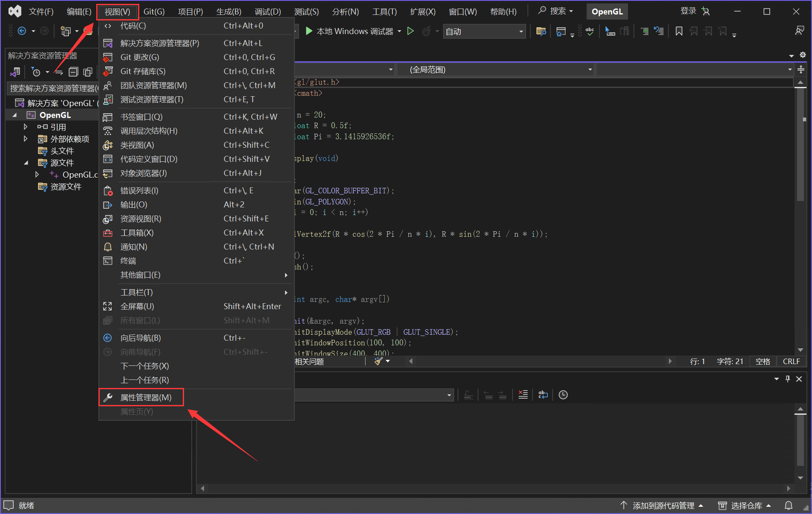Viewport: 812px width, 514px height.
Task: Click the 全屏幕(U) fullscreen menu icon
Action: pyautogui.click(x=108, y=306)
